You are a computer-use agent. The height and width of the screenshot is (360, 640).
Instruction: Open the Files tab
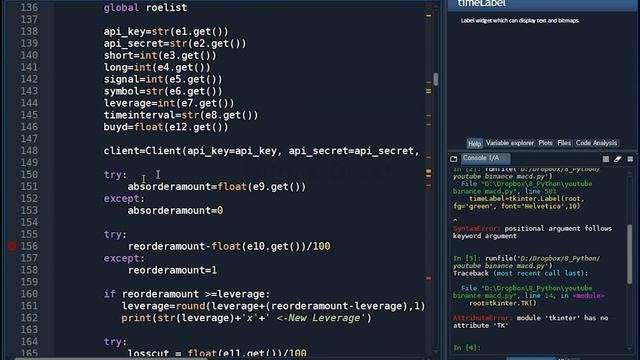(x=564, y=143)
